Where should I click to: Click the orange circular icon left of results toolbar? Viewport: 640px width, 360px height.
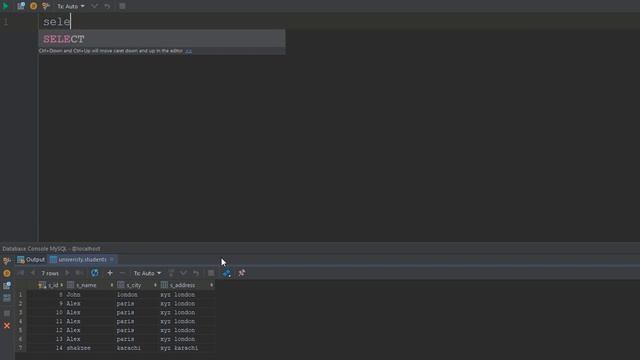[x=7, y=273]
